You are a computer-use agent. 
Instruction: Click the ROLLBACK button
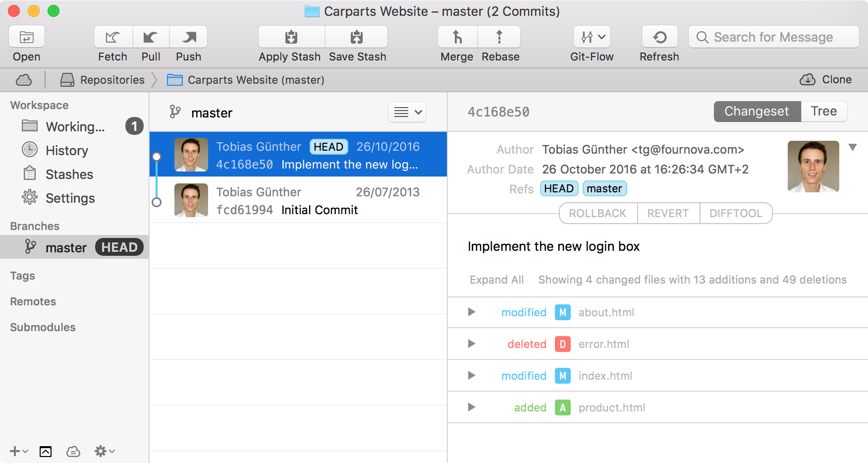pos(597,214)
